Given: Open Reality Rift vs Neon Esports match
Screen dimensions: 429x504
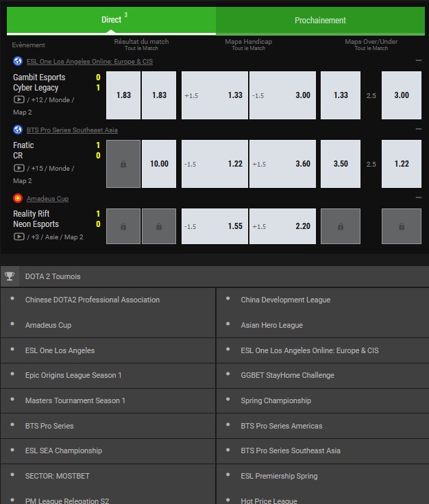Looking at the screenshot, I should tap(36, 219).
